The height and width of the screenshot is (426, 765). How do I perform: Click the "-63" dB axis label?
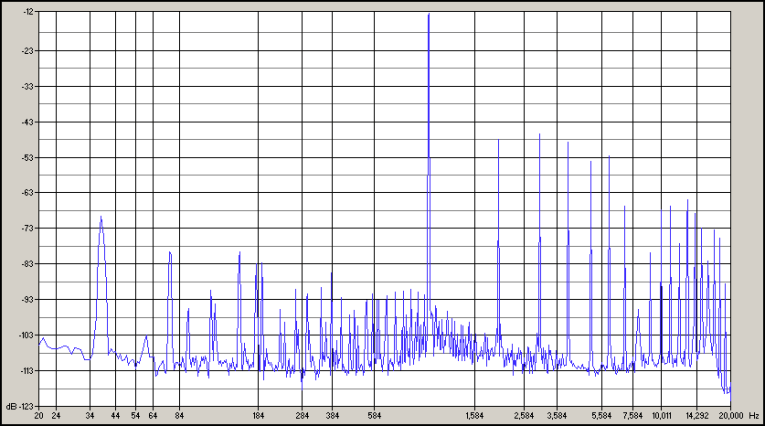pos(28,193)
